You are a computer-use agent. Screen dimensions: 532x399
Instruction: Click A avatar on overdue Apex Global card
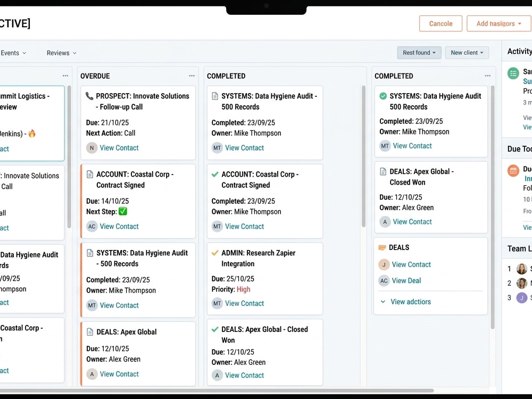point(92,374)
